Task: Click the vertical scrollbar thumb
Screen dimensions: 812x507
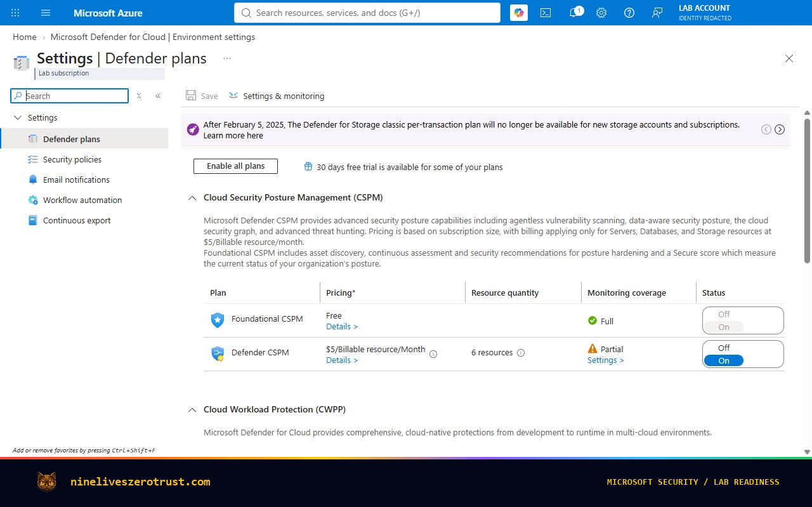Action: coord(807,190)
